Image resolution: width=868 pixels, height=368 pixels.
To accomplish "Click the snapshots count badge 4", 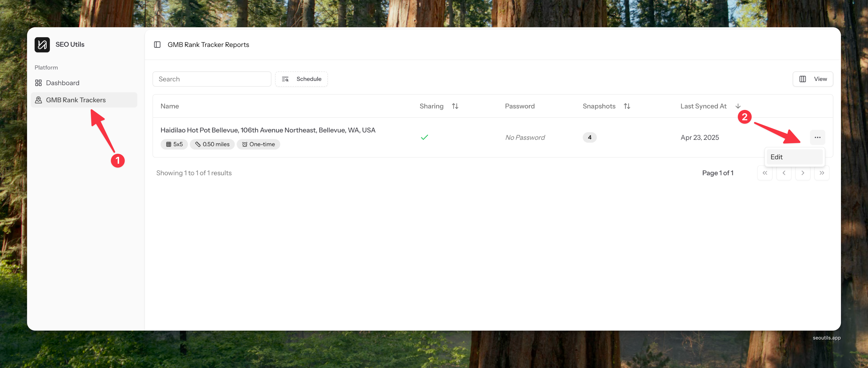I will pyautogui.click(x=589, y=137).
